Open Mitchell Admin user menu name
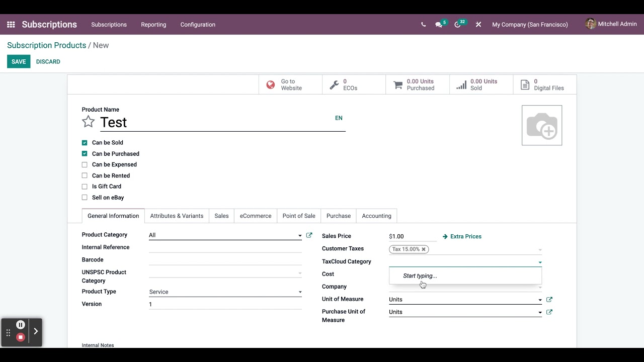The width and height of the screenshot is (644, 362). pyautogui.click(x=617, y=24)
